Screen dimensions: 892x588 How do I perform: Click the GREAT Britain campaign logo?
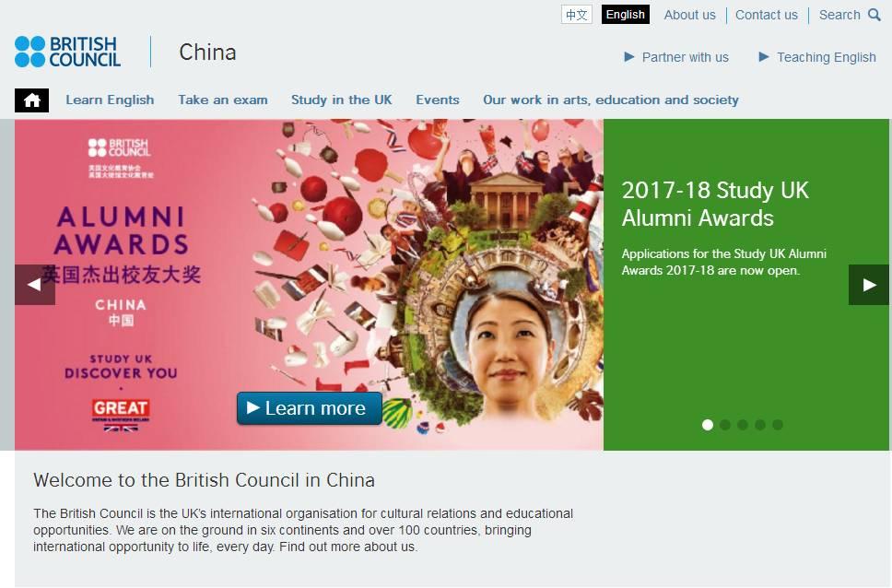[x=121, y=416]
